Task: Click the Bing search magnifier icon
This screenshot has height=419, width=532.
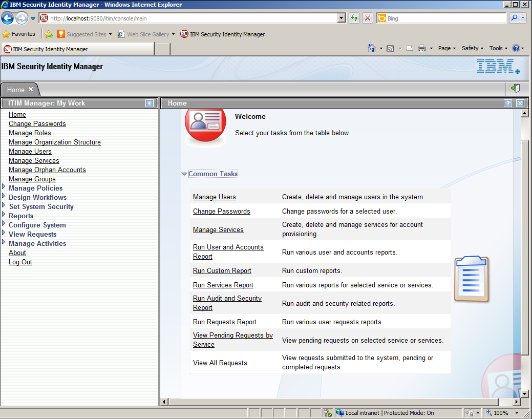Action: click(515, 18)
